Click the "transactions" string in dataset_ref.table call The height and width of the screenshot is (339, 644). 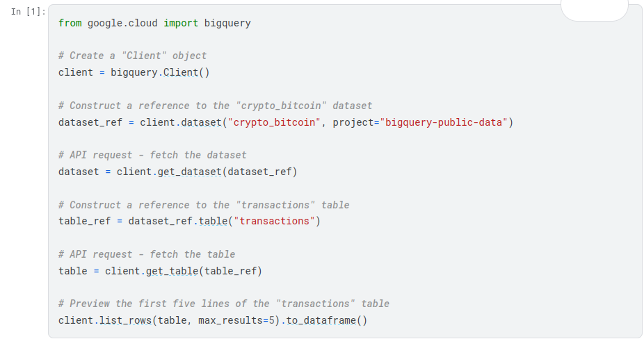tap(277, 221)
